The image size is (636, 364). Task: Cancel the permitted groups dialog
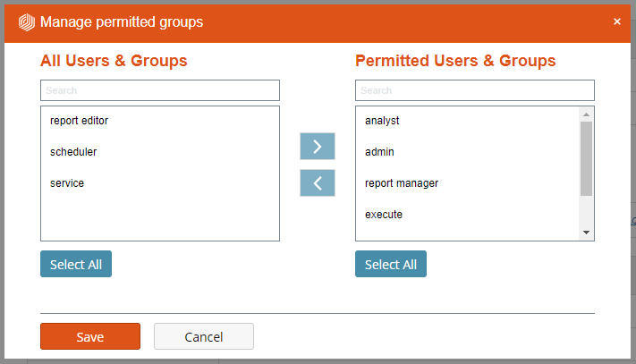[204, 336]
